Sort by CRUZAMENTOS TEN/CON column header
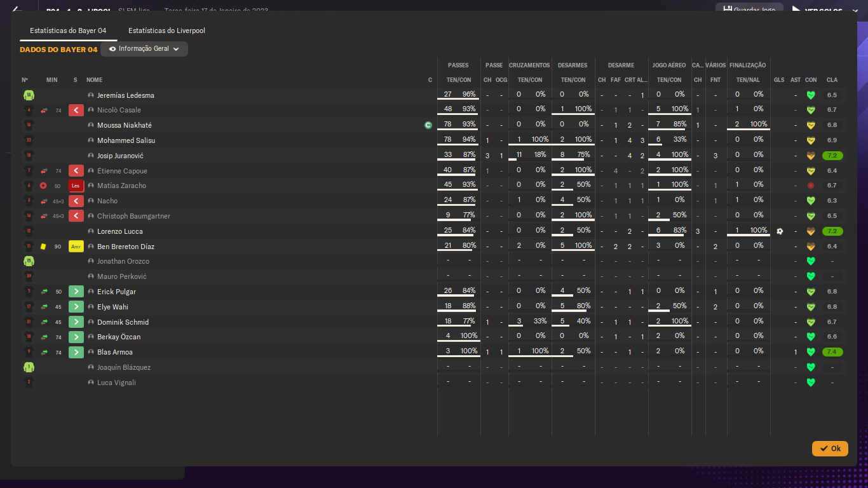Screen dimensions: 868x488 pyautogui.click(x=530, y=80)
